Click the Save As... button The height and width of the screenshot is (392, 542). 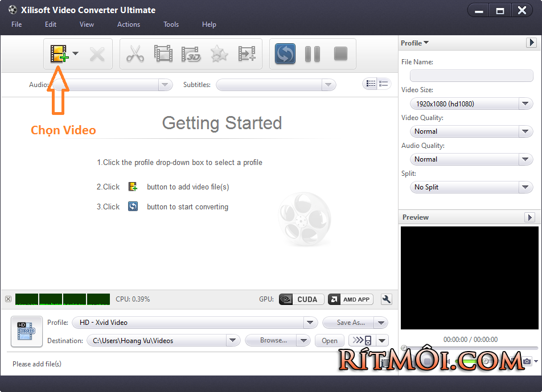point(348,323)
